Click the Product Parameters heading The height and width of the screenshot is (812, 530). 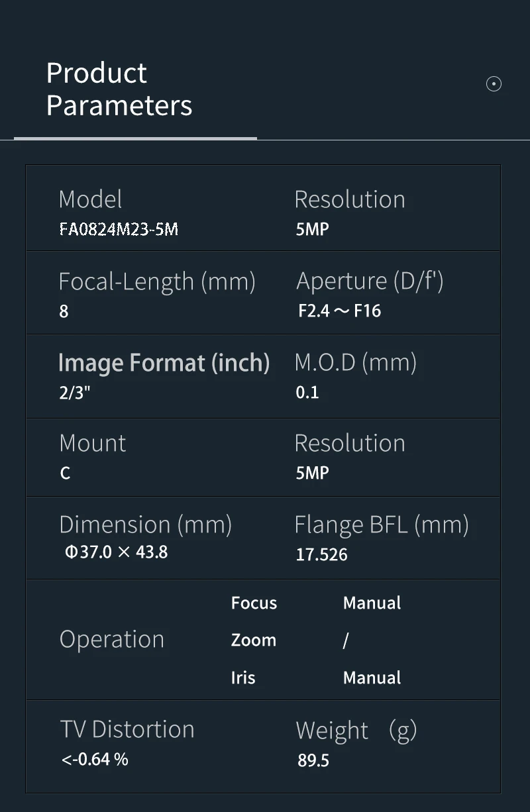point(119,89)
